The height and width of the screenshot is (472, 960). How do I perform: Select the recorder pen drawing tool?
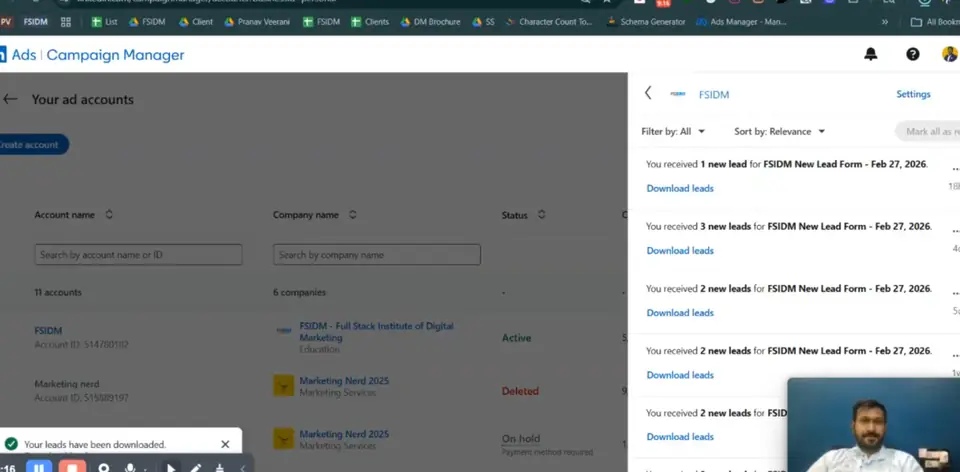[x=195, y=468]
